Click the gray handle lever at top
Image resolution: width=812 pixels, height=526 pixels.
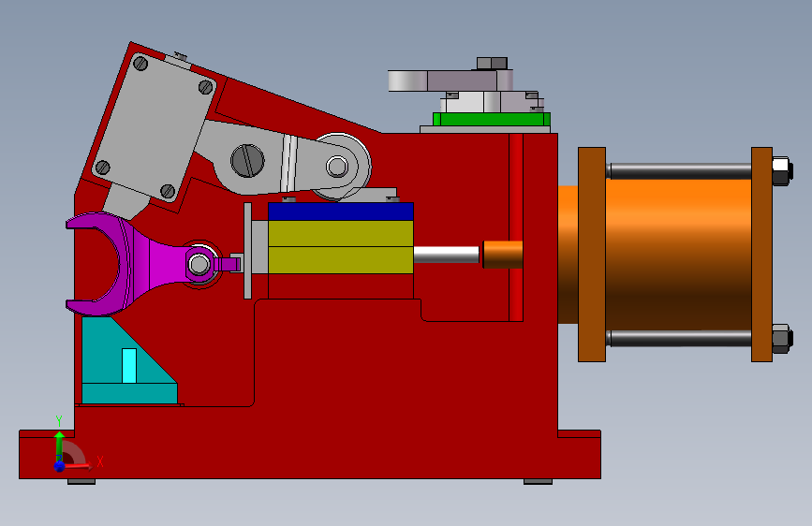point(450,80)
